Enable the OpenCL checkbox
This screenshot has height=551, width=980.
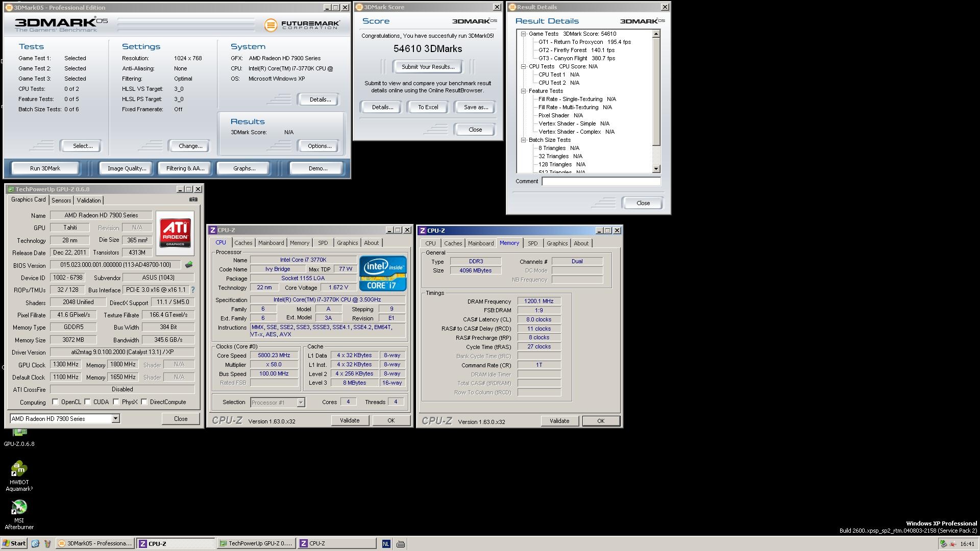pos(55,402)
